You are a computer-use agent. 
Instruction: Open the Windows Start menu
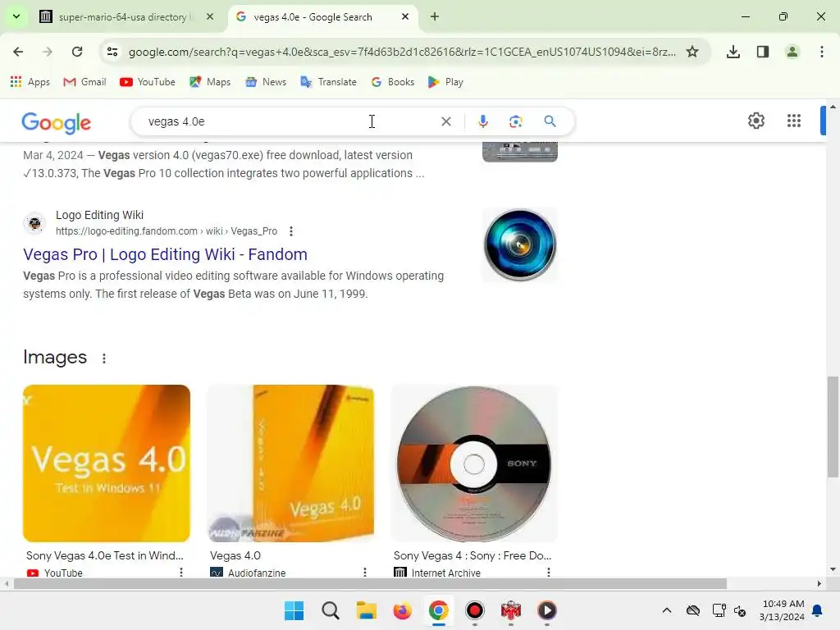tap(294, 610)
